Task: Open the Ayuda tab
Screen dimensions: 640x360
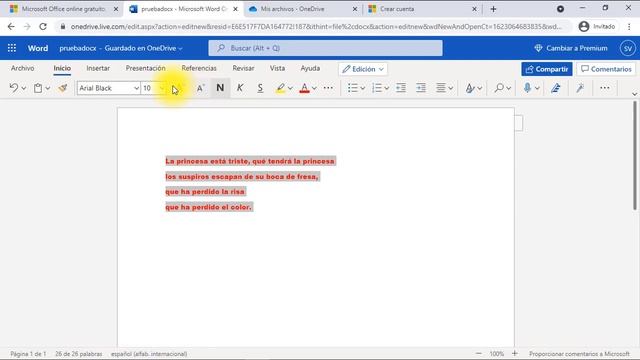Action: click(310, 68)
